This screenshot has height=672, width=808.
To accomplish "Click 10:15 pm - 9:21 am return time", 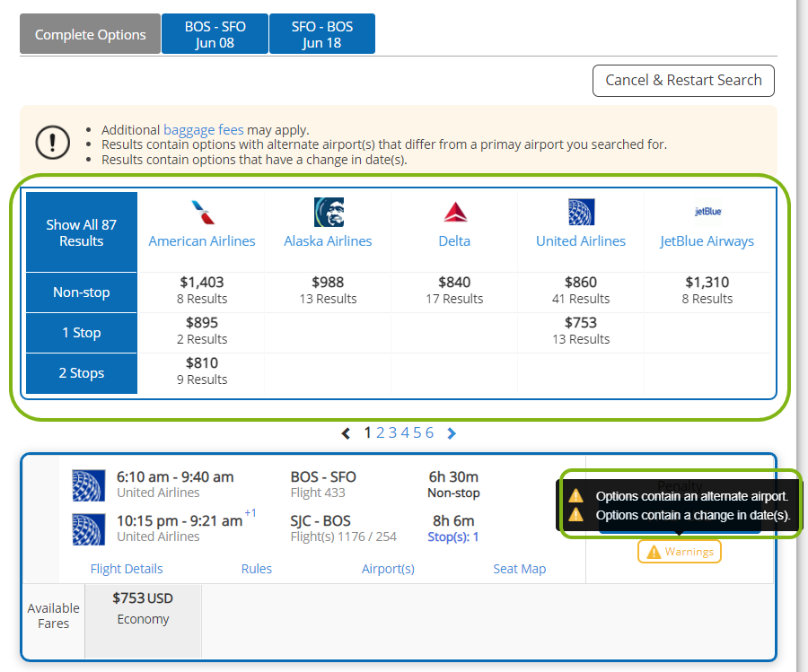I will (x=180, y=521).
